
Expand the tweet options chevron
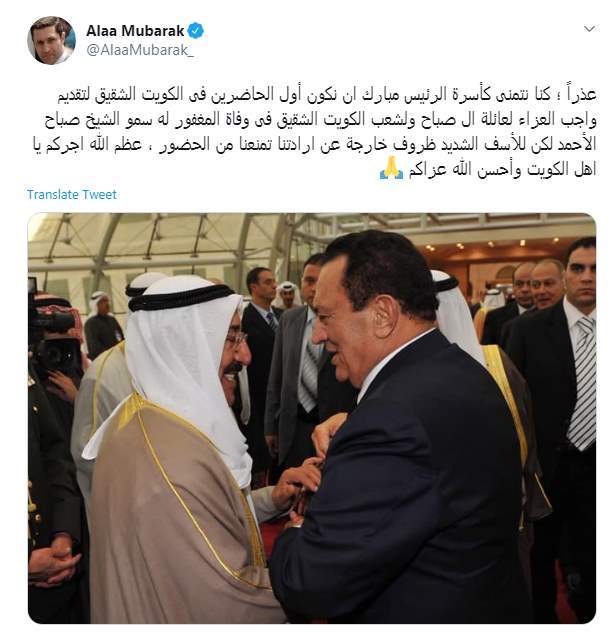pyautogui.click(x=589, y=29)
